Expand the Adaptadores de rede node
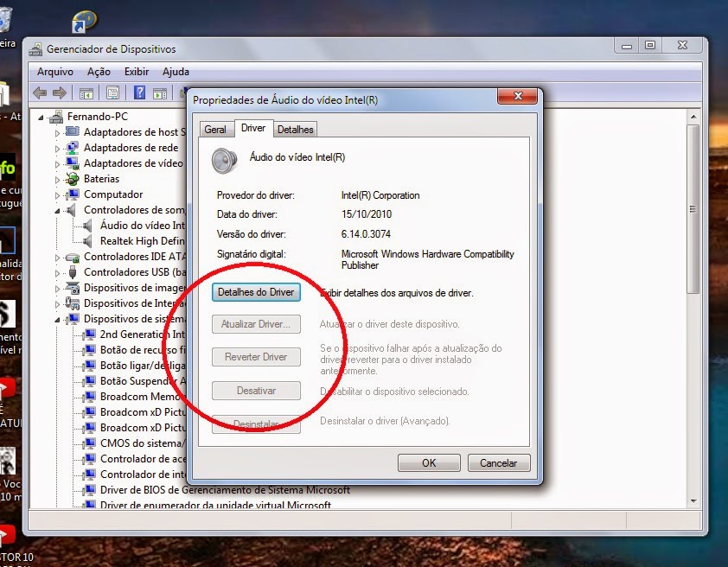This screenshot has height=567, width=728. [x=58, y=149]
